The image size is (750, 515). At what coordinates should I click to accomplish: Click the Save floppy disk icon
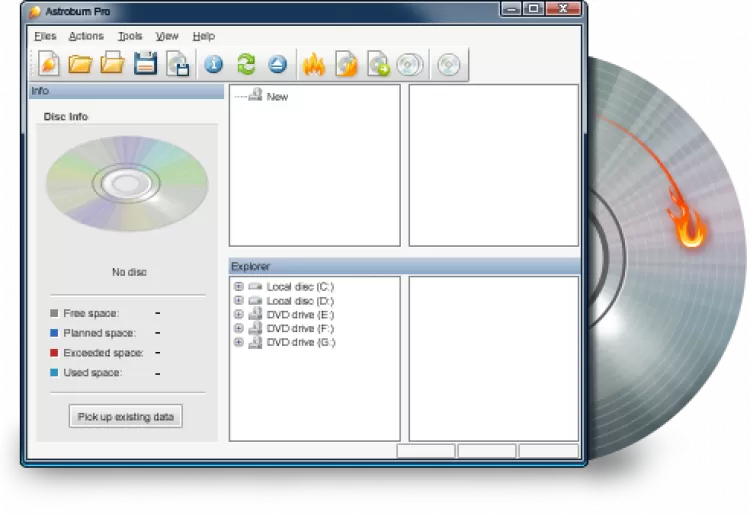(x=145, y=63)
